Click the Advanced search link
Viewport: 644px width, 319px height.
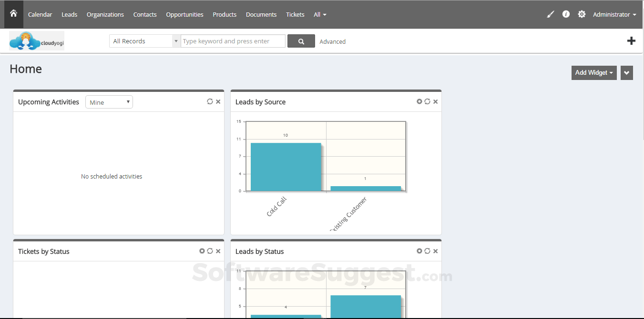tap(333, 41)
